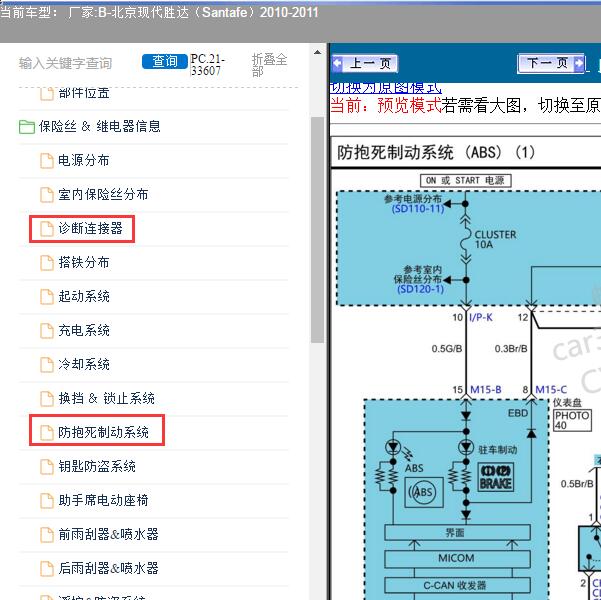Click 折叠全部 to collapse all
Screen dimensions: 601x600
tap(269, 64)
